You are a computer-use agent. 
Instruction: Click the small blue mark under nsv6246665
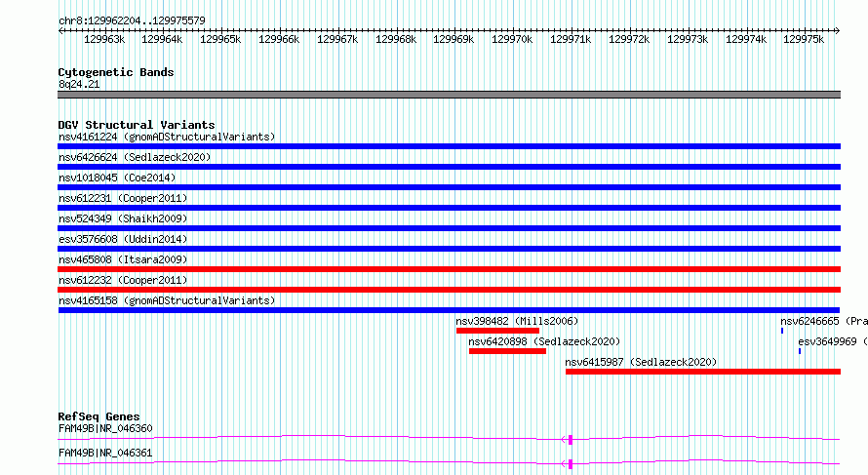tap(782, 331)
